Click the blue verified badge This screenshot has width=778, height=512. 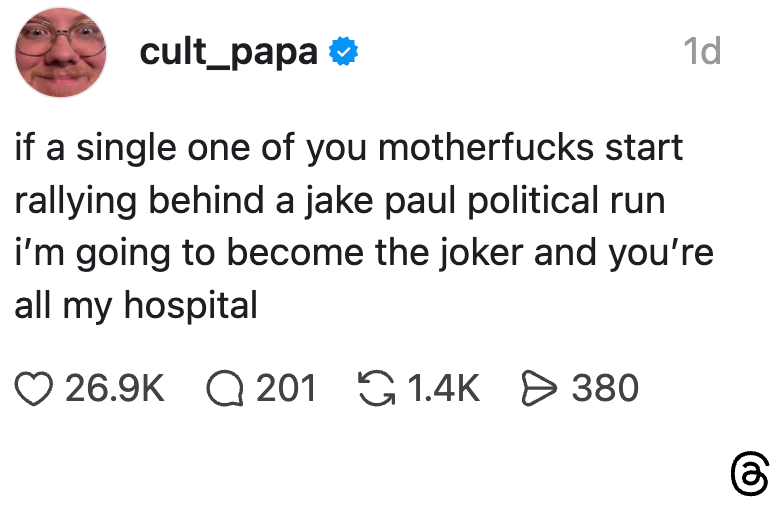(345, 51)
